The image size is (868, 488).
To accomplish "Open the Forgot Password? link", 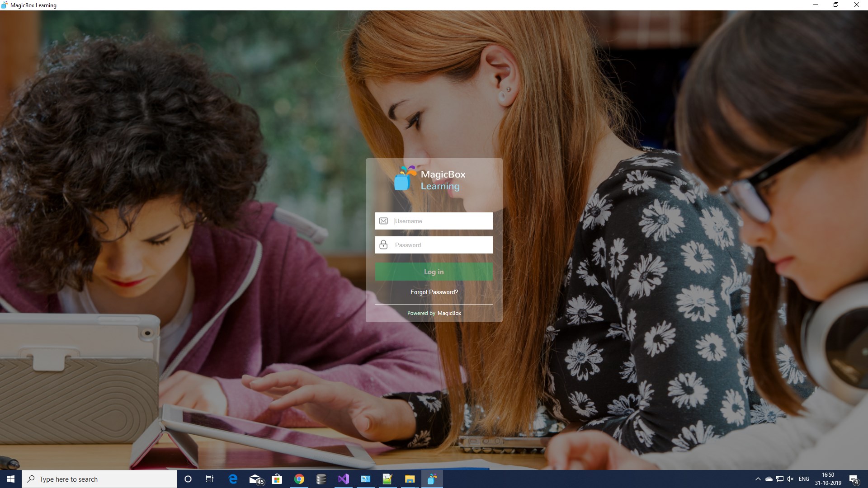I will point(434,292).
